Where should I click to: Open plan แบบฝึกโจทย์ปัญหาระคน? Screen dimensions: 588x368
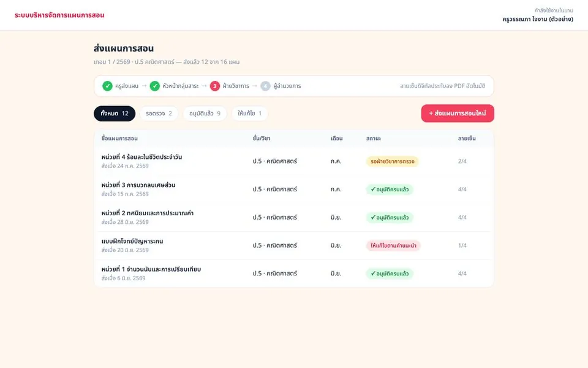(x=132, y=242)
